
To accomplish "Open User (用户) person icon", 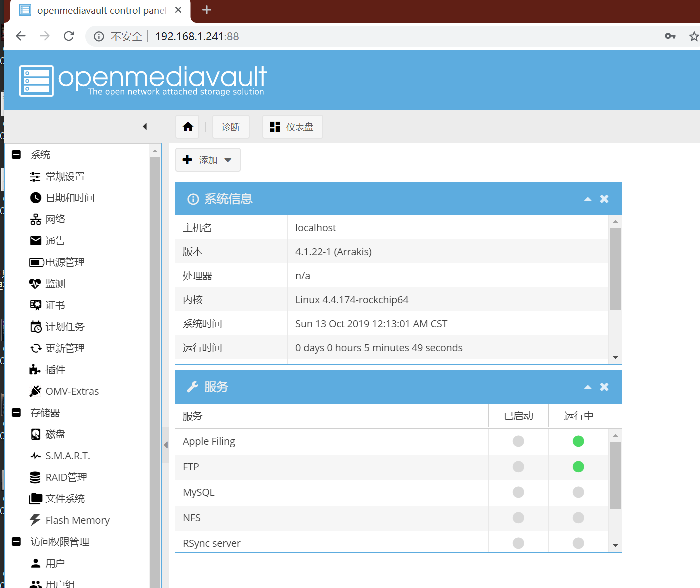I will click(x=35, y=563).
